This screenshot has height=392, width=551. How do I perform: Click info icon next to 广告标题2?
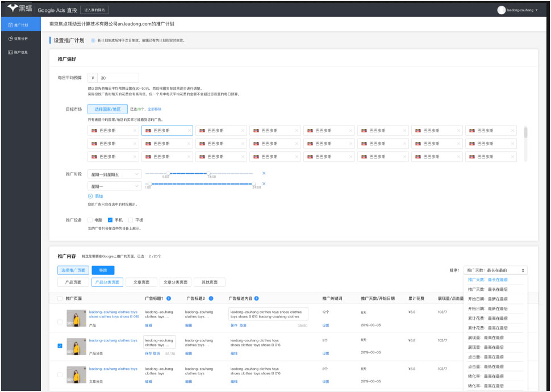(211, 298)
